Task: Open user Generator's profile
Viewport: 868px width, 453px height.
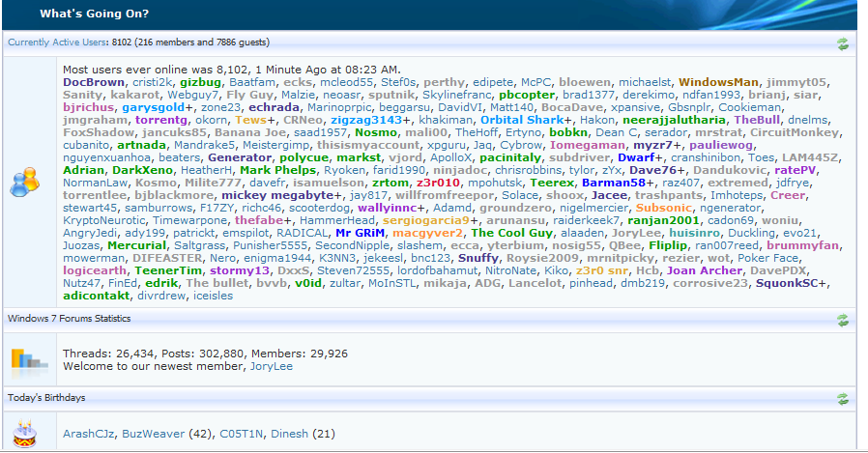Action: 240,157
